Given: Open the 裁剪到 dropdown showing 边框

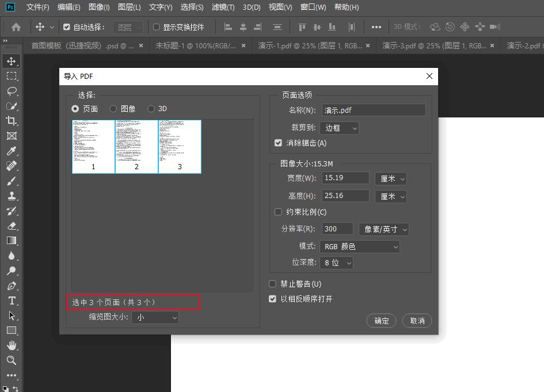Looking at the screenshot, I should [339, 128].
